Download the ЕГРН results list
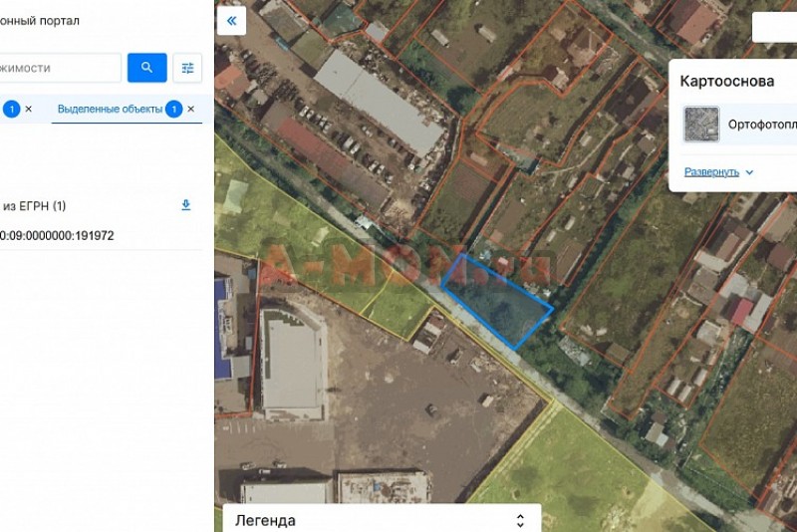Screen dimensions: 797x532 coord(185,205)
